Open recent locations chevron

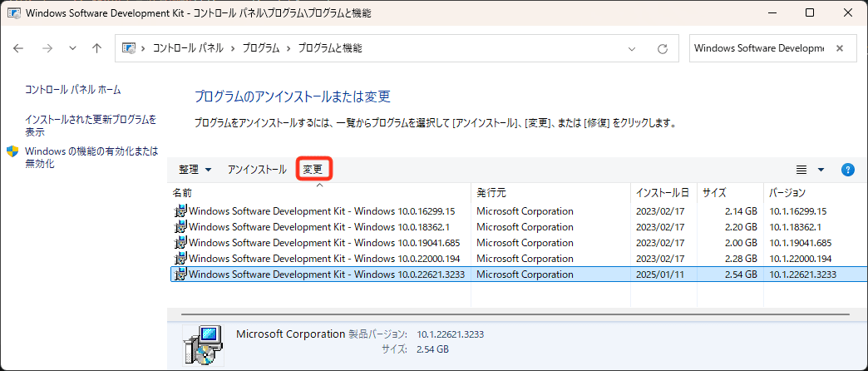click(72, 48)
